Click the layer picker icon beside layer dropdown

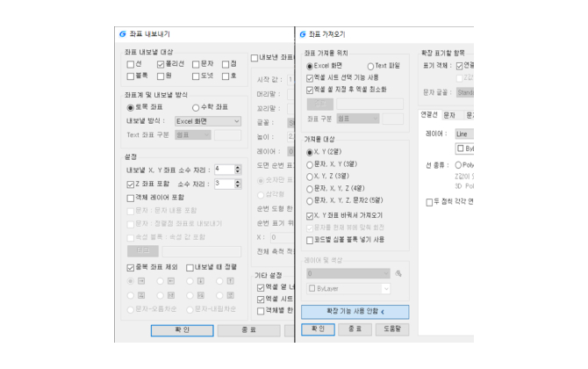tap(398, 273)
